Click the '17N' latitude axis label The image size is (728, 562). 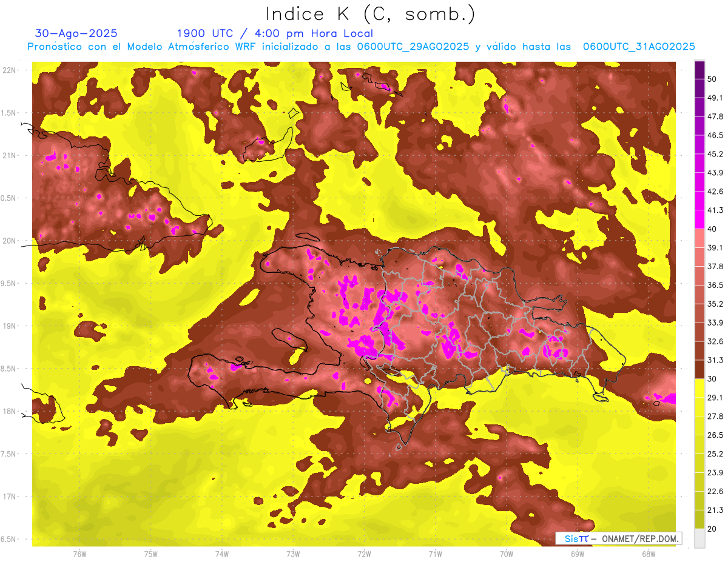tap(10, 497)
